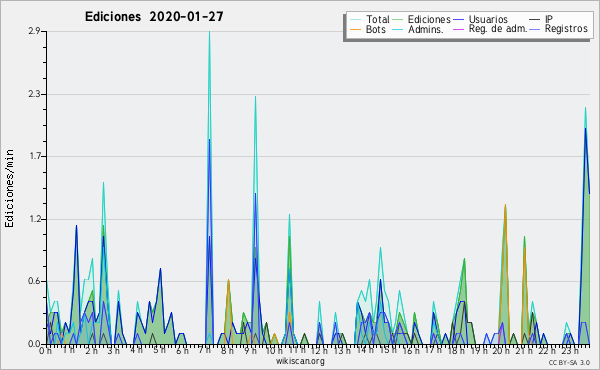
Task: Click the Total legend color line
Action: (x=356, y=20)
